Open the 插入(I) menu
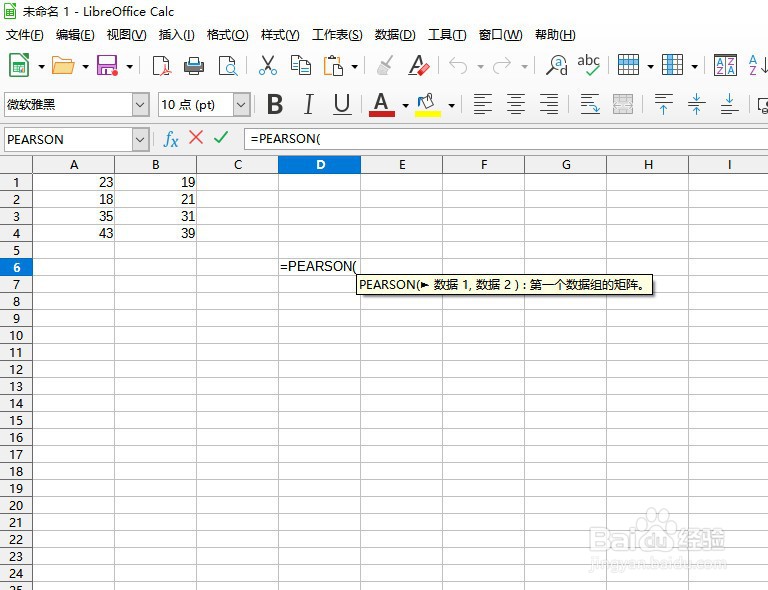 pos(176,35)
